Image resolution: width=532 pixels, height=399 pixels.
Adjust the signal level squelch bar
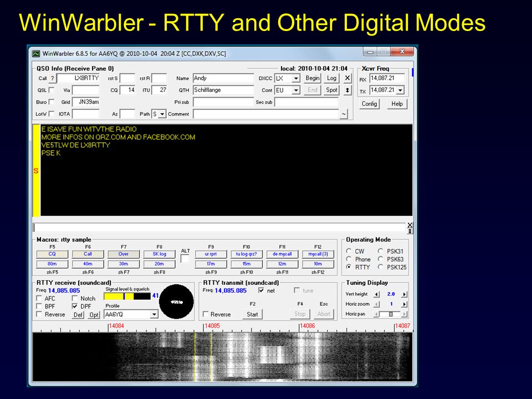pos(127,296)
